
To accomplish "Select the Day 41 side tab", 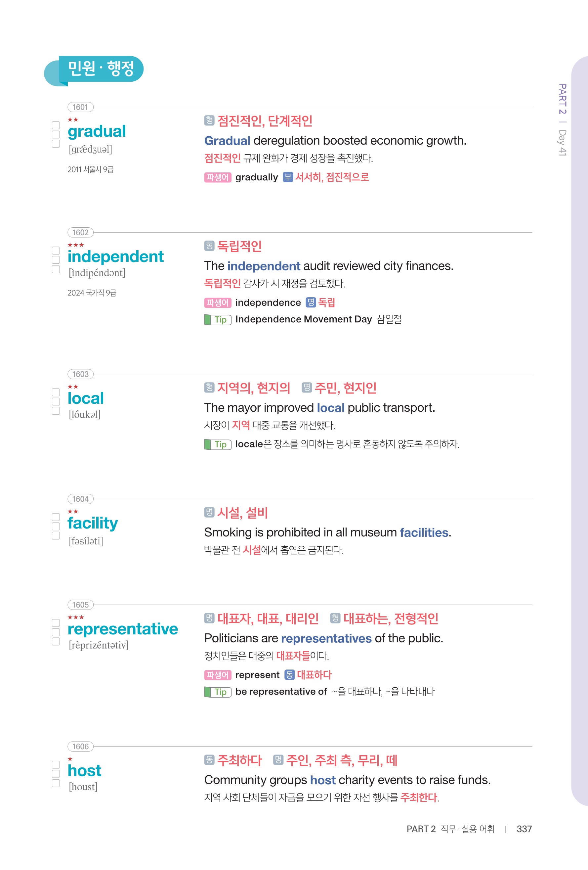I will pos(562,143).
